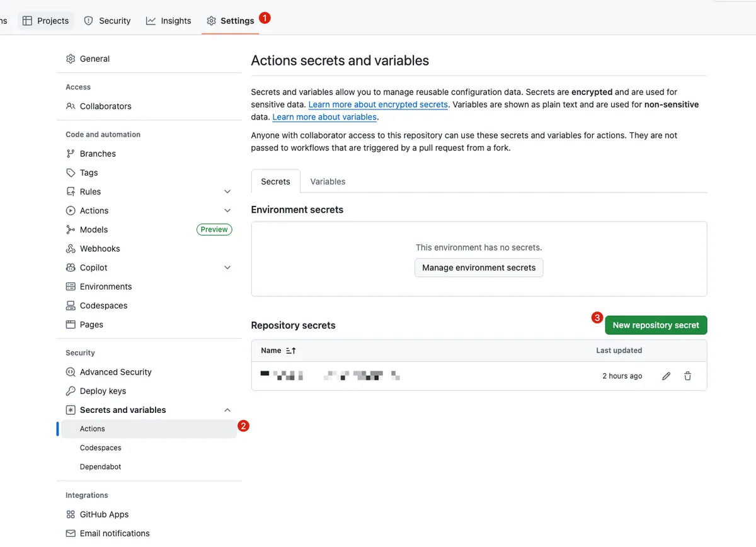Open the Email notifications settings

[x=114, y=533]
